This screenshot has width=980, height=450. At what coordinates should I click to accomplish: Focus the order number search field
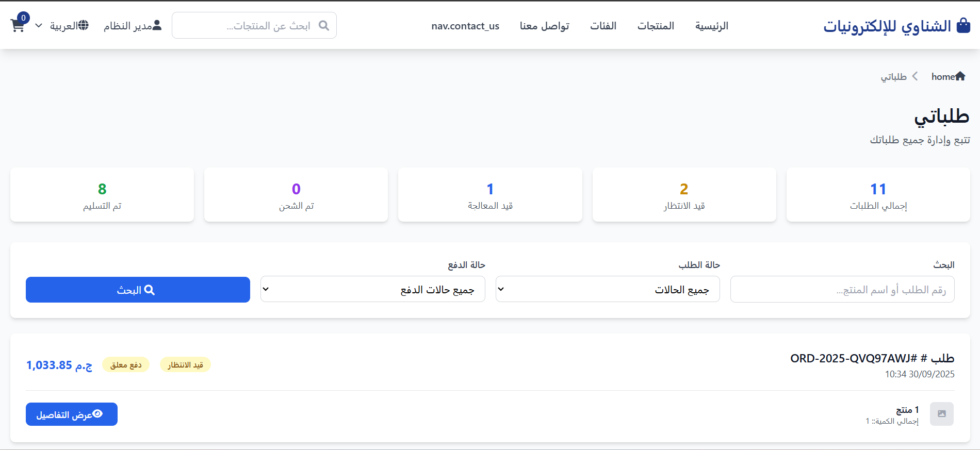(842, 289)
